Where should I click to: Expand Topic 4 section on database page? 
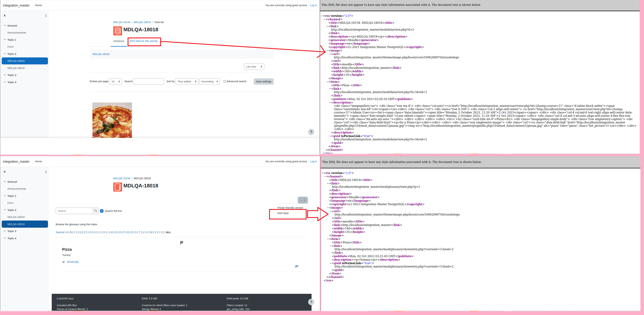click(x=5, y=82)
